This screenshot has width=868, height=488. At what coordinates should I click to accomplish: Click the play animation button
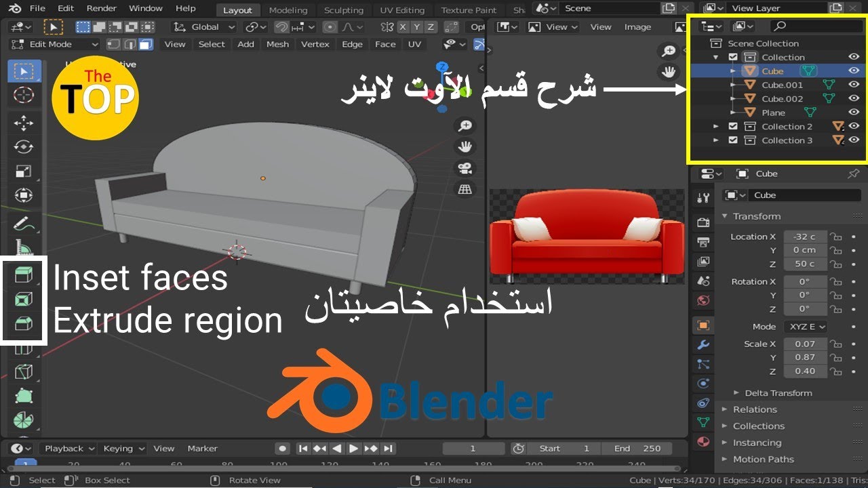coord(354,449)
